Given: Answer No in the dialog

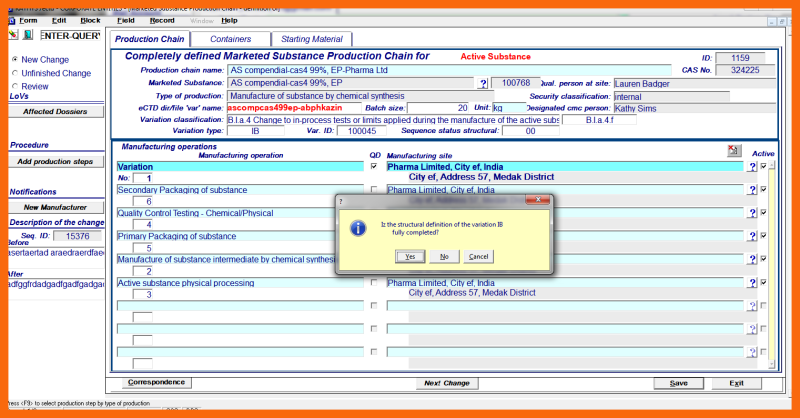Looking at the screenshot, I should point(444,257).
